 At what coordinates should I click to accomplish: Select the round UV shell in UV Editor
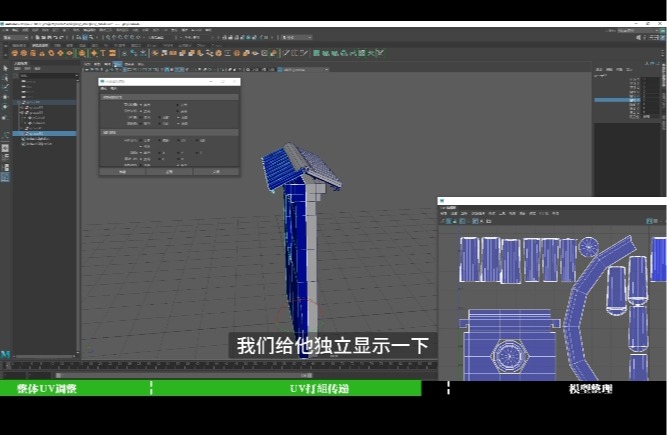589,246
